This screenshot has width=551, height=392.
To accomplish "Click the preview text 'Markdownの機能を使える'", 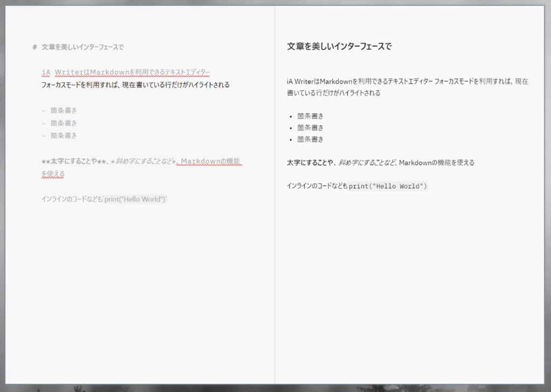I will click(x=436, y=162).
